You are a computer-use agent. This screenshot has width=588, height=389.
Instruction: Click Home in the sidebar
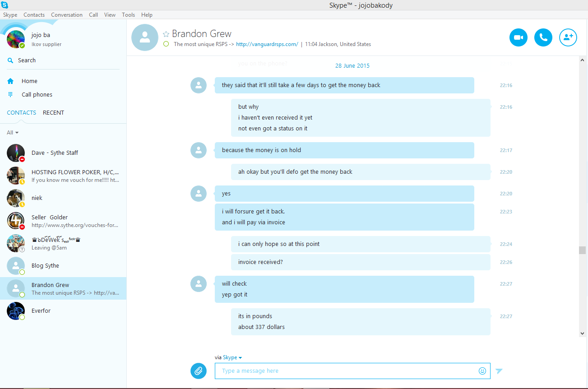[29, 81]
